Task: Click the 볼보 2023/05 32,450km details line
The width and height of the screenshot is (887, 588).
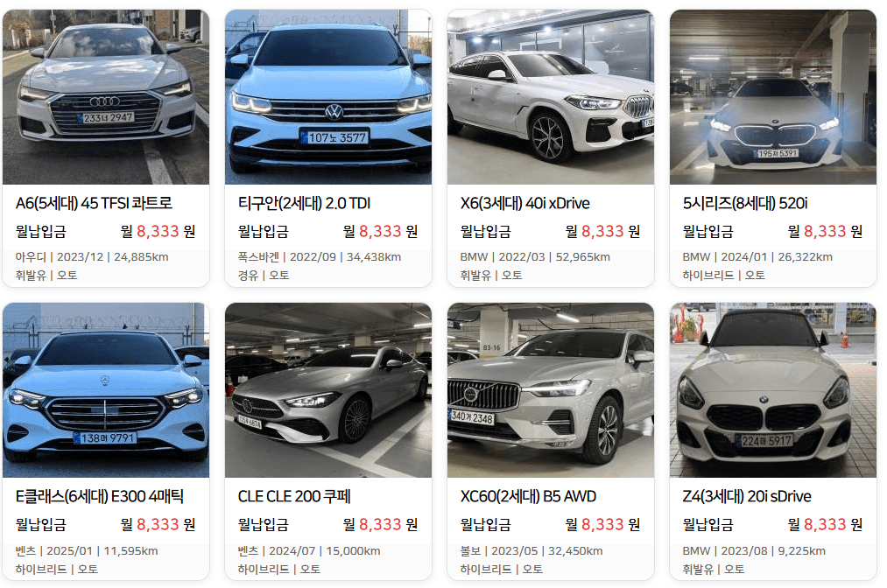Action: coord(531,550)
